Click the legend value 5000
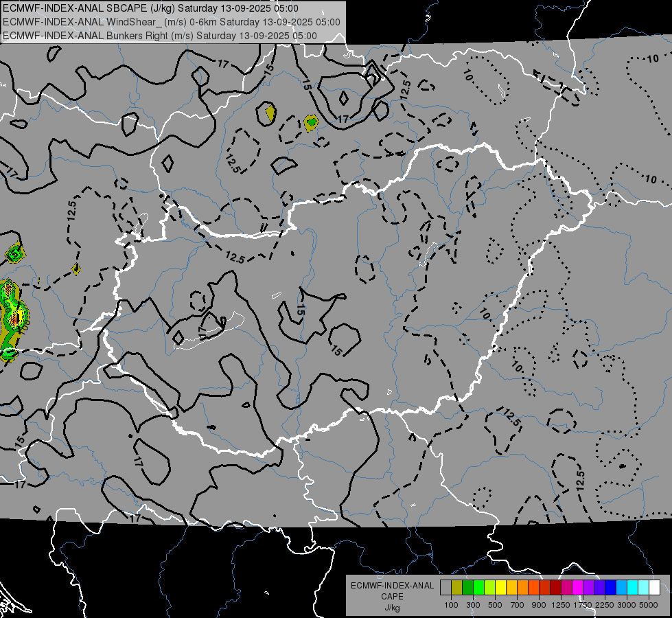This screenshot has height=618, width=672. point(649,605)
